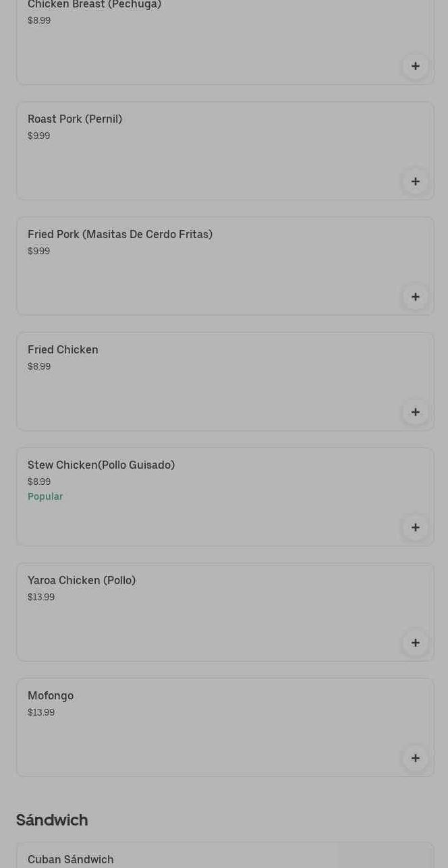Screen dimensions: 448x868
Task: Add Chicken Breast (Pechuga) to cart
Action: coord(415,66)
